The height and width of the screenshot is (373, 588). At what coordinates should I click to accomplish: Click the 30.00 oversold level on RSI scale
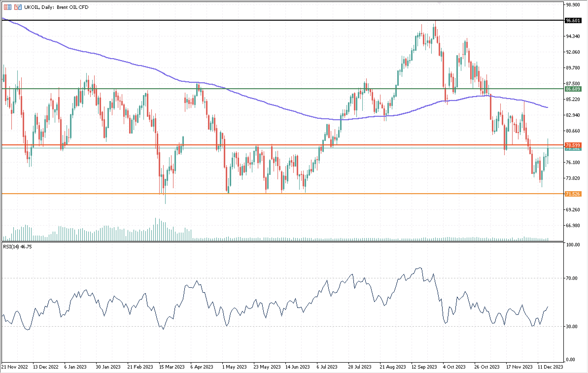click(571, 326)
